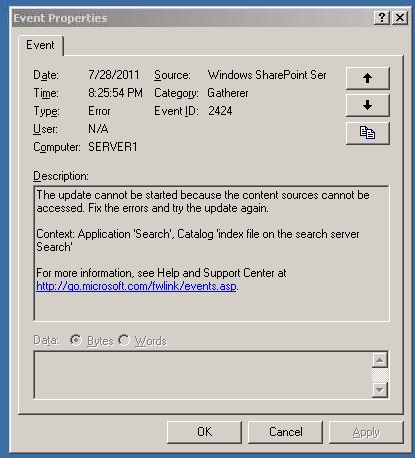Image resolution: width=415 pixels, height=458 pixels.
Task: Close the Event Properties dialog
Action: [x=400, y=17]
